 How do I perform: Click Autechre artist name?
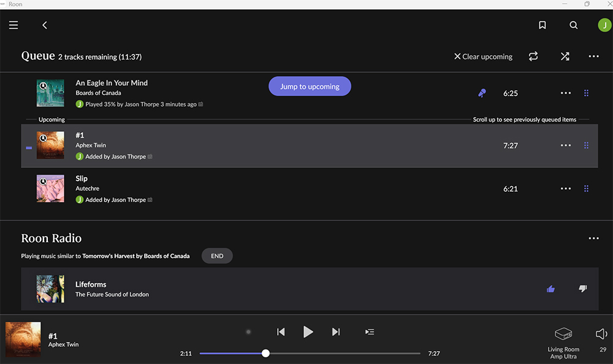pyautogui.click(x=87, y=189)
